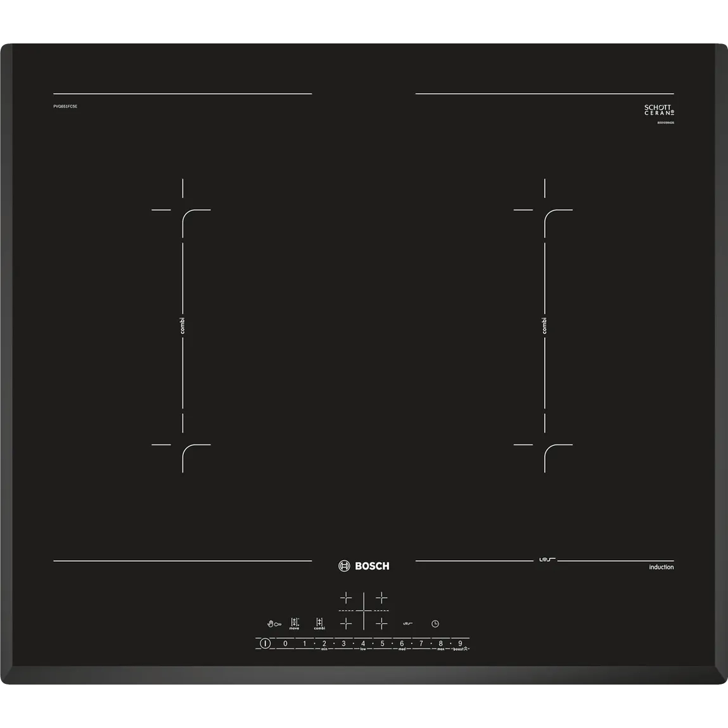Enable boost mode
The height and width of the screenshot is (728, 728).
(460, 648)
